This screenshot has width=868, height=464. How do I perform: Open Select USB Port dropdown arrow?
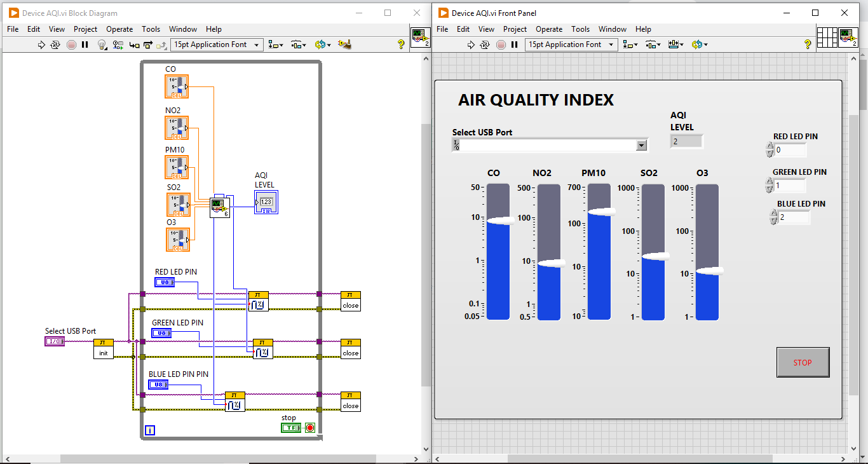(x=641, y=145)
